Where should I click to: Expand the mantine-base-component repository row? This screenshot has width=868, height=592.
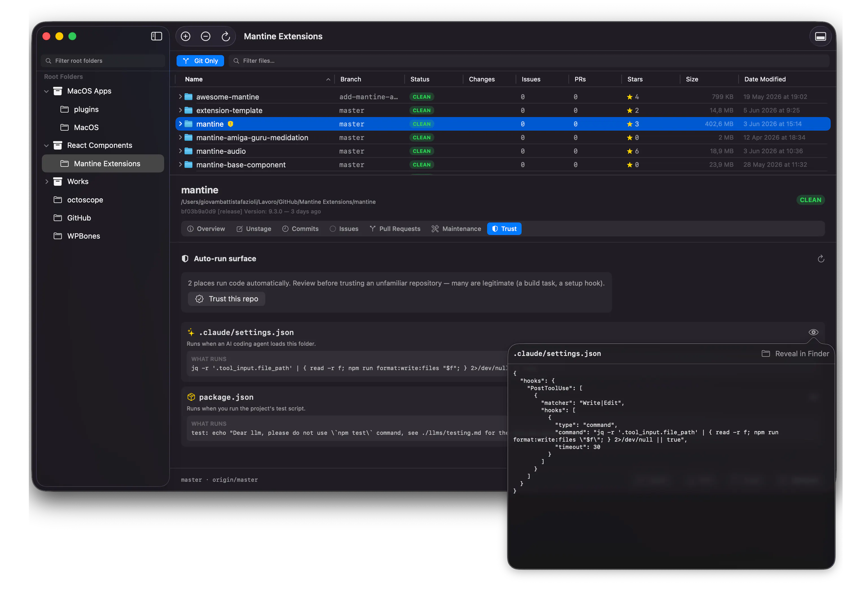point(180,164)
